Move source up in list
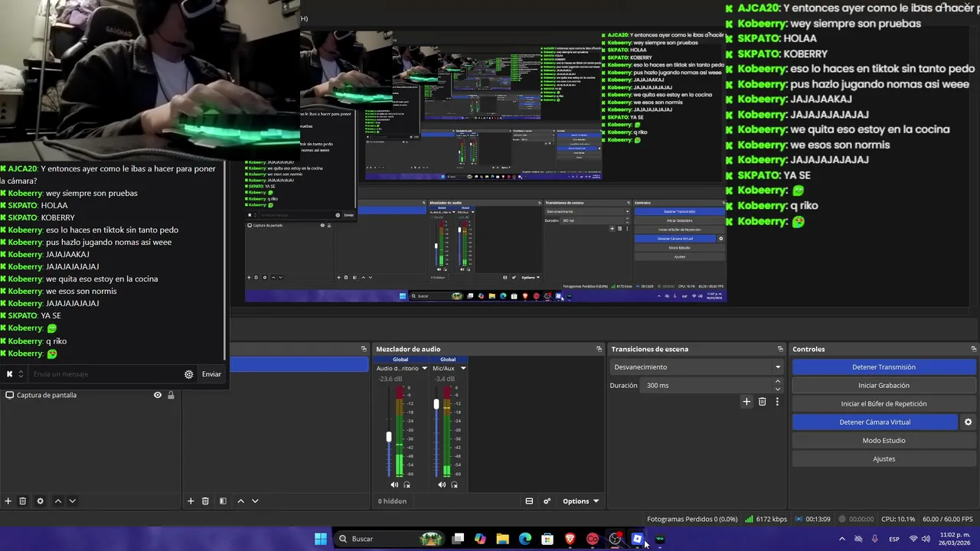Image resolution: width=980 pixels, height=551 pixels. click(x=240, y=501)
